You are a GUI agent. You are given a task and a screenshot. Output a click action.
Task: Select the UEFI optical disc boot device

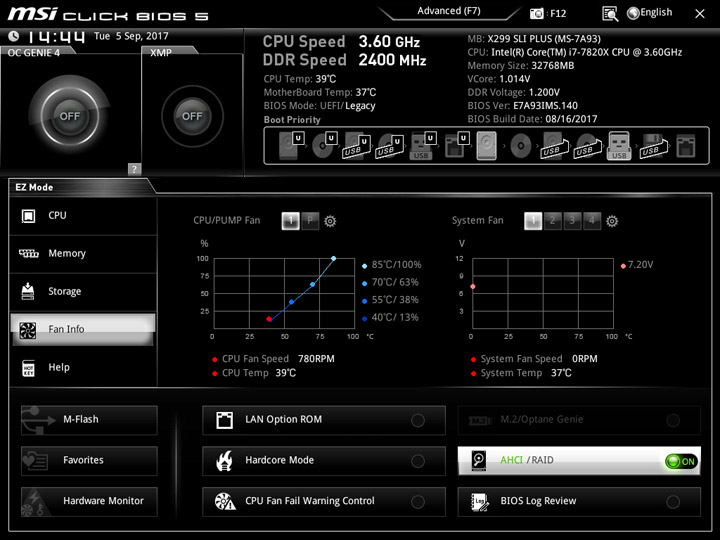[325, 145]
